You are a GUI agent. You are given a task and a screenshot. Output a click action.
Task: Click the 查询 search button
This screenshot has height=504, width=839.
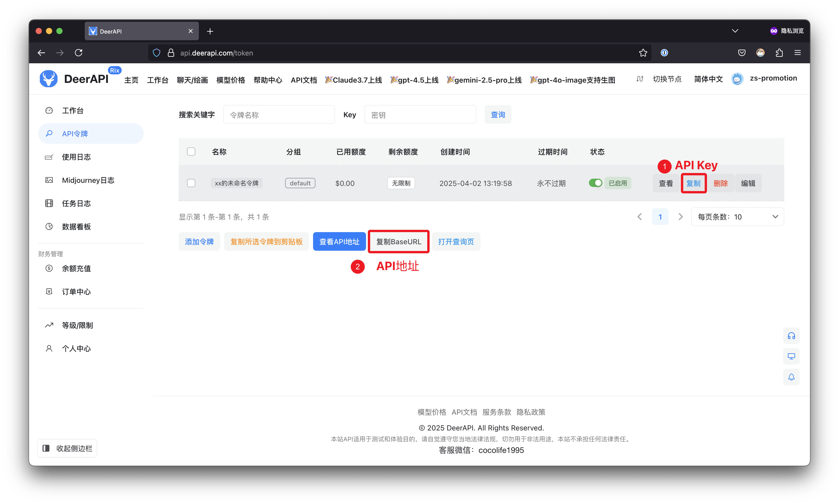click(498, 115)
